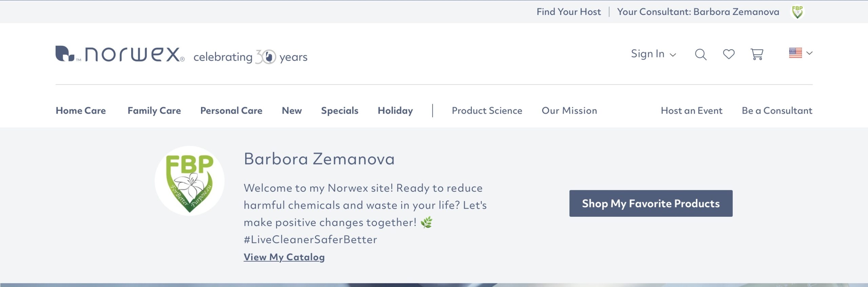Click the celebrating 30 years emblem
This screenshot has height=287, width=868.
250,57
